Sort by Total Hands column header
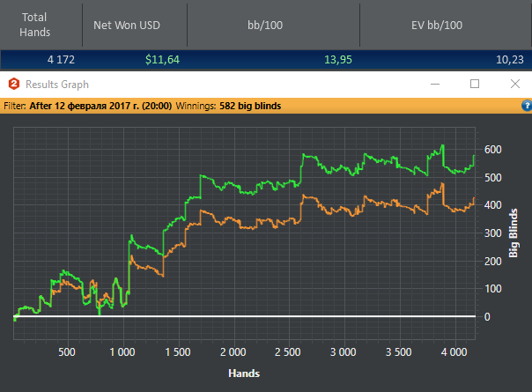Image resolution: width=532 pixels, height=392 pixels. (x=34, y=25)
